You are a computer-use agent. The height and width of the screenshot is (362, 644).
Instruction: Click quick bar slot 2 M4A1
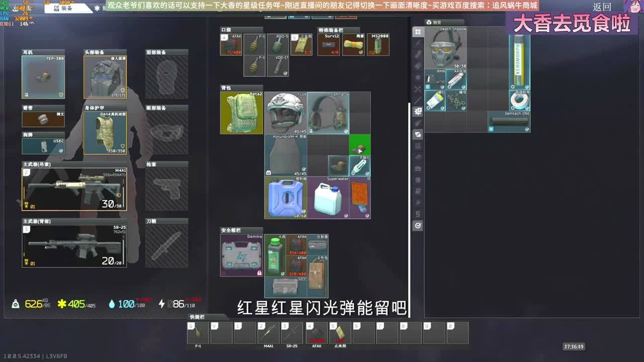[x=268, y=333]
